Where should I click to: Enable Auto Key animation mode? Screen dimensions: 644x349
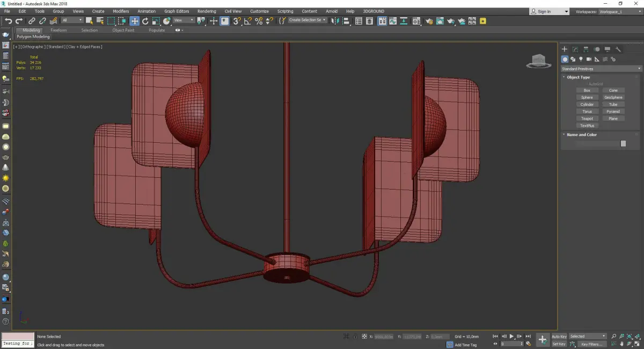click(x=559, y=336)
